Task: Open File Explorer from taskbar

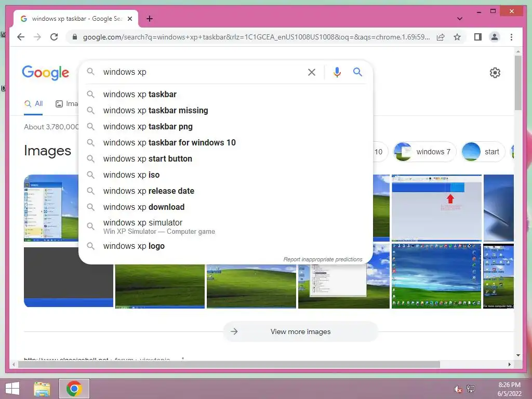Action: (42, 389)
